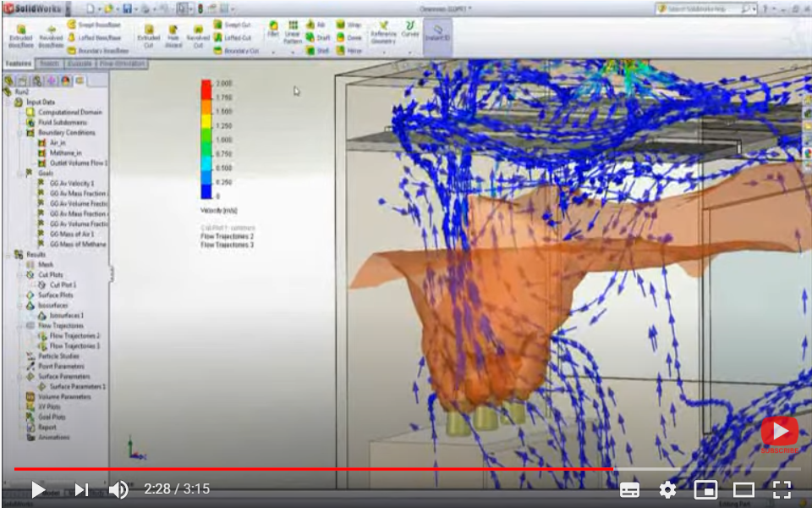
Task: Select the Extruded Boss/Base tool
Action: pos(20,36)
